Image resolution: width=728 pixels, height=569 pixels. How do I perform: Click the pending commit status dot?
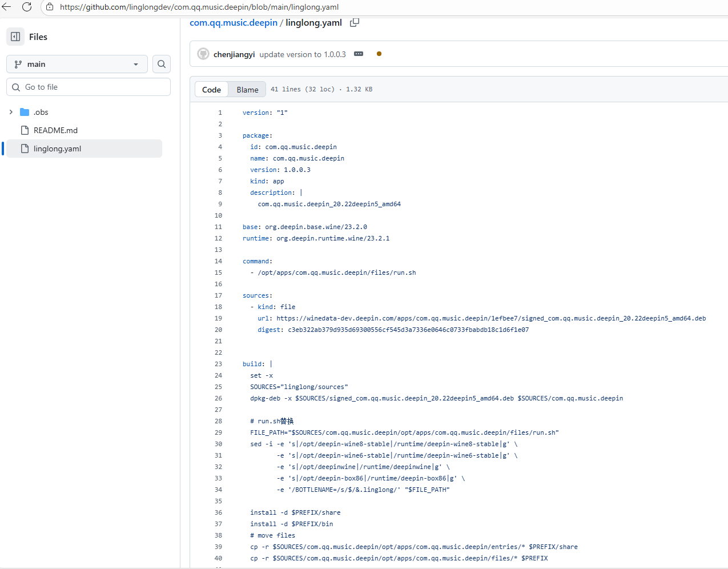point(379,54)
